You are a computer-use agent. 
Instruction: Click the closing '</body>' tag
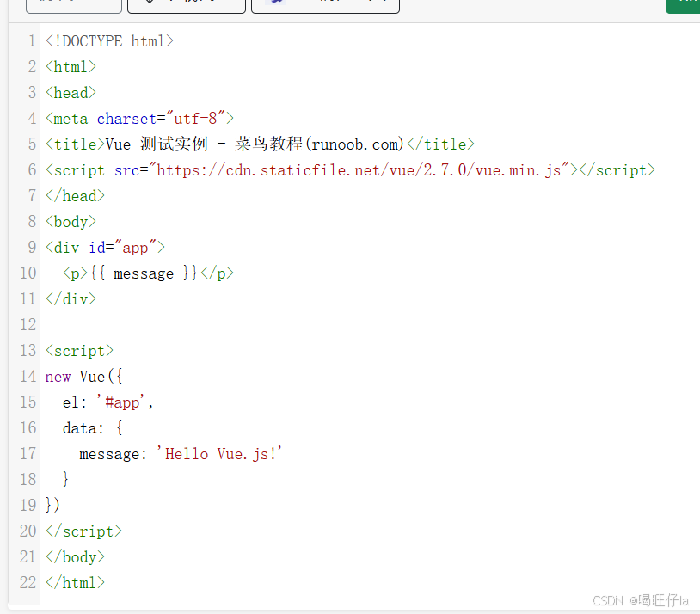pos(75,557)
